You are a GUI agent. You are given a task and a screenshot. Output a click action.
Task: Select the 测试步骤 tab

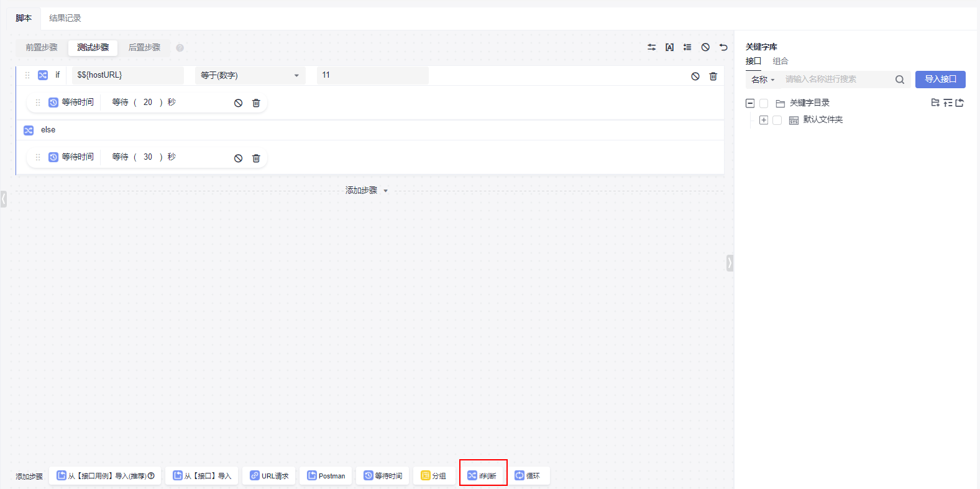(93, 47)
